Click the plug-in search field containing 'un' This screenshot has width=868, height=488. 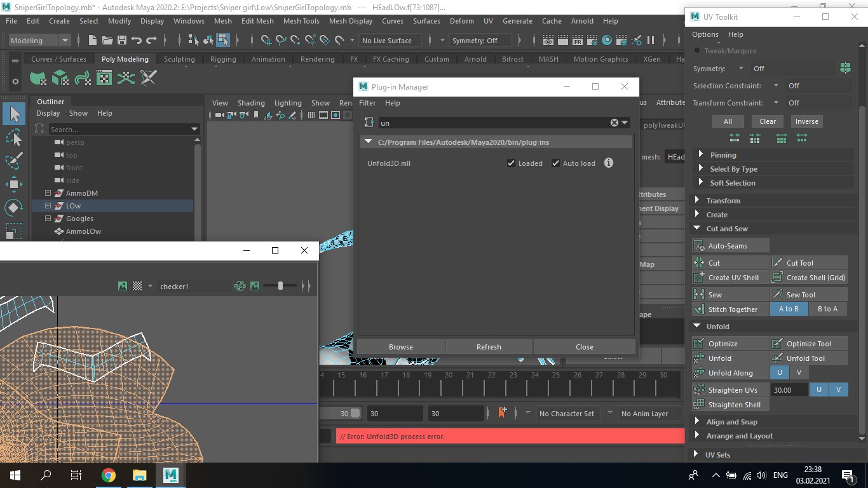coord(494,123)
